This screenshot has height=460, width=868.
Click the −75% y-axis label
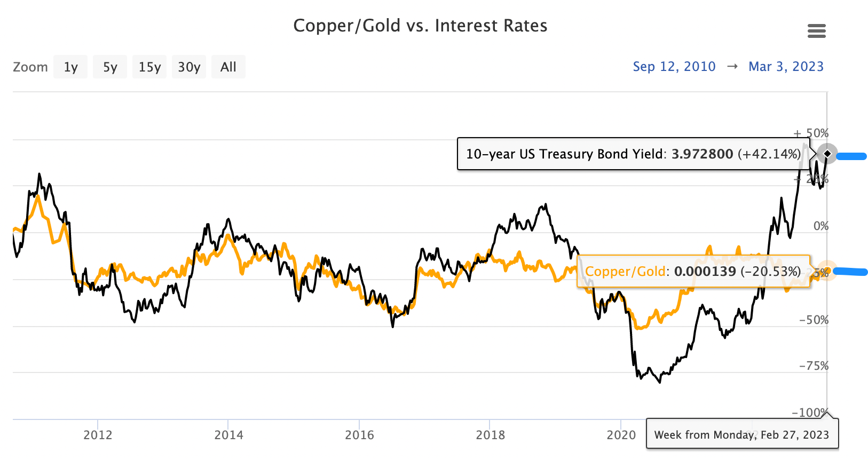(x=814, y=366)
